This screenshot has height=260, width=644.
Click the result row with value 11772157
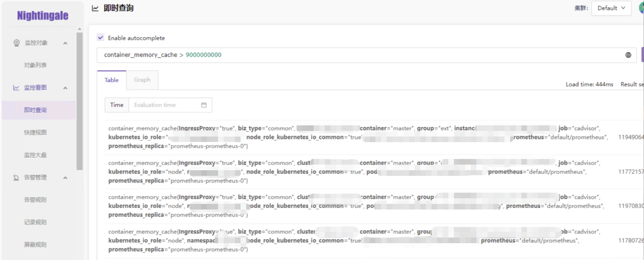coord(374,172)
